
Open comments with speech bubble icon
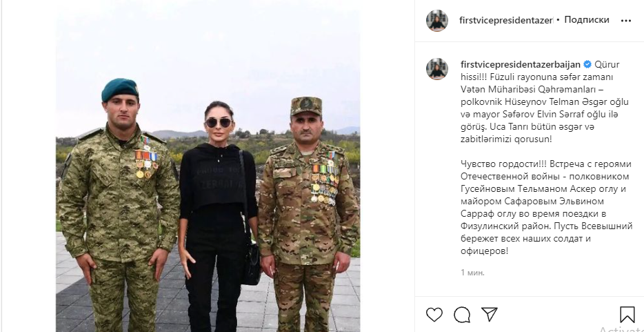462,315
